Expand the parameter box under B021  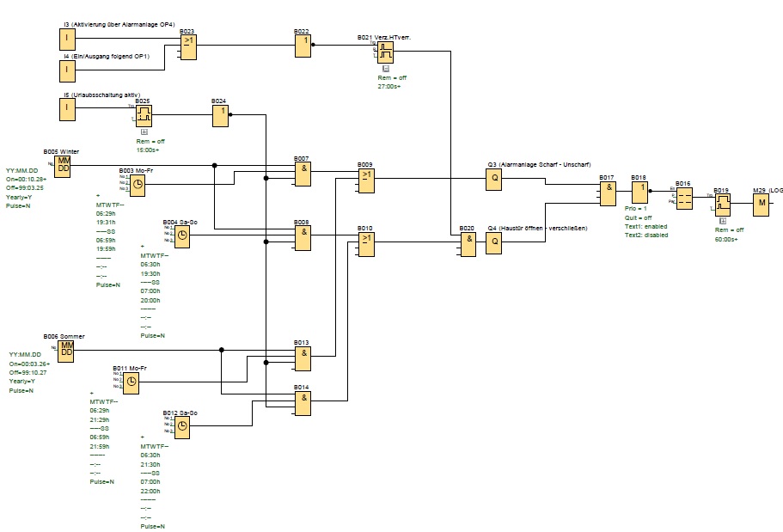click(x=386, y=68)
